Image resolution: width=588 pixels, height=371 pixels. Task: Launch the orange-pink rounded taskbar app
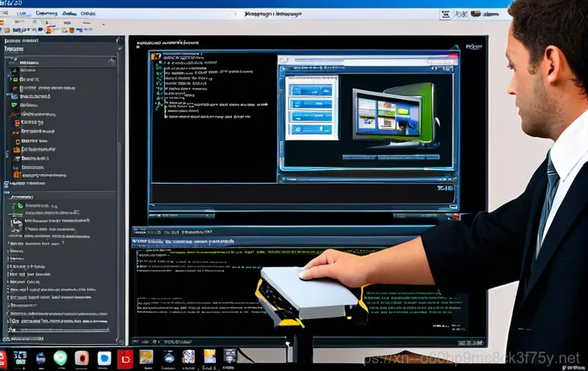(x=81, y=358)
